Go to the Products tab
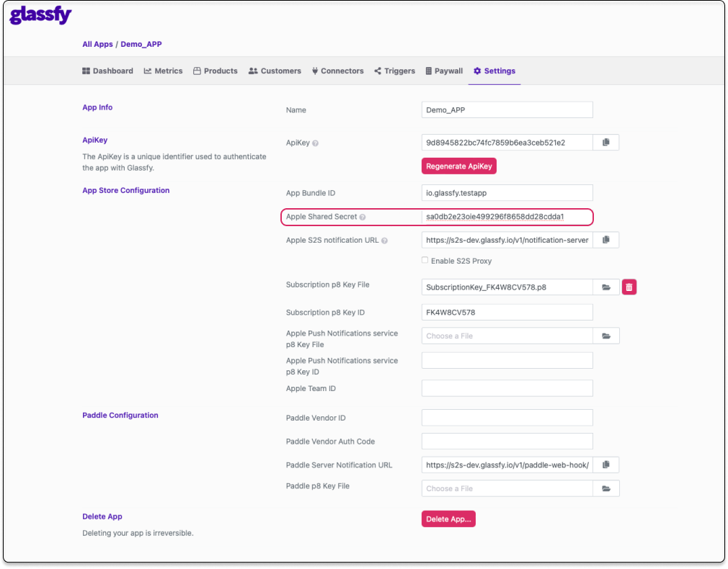This screenshot has width=728, height=569. point(216,71)
